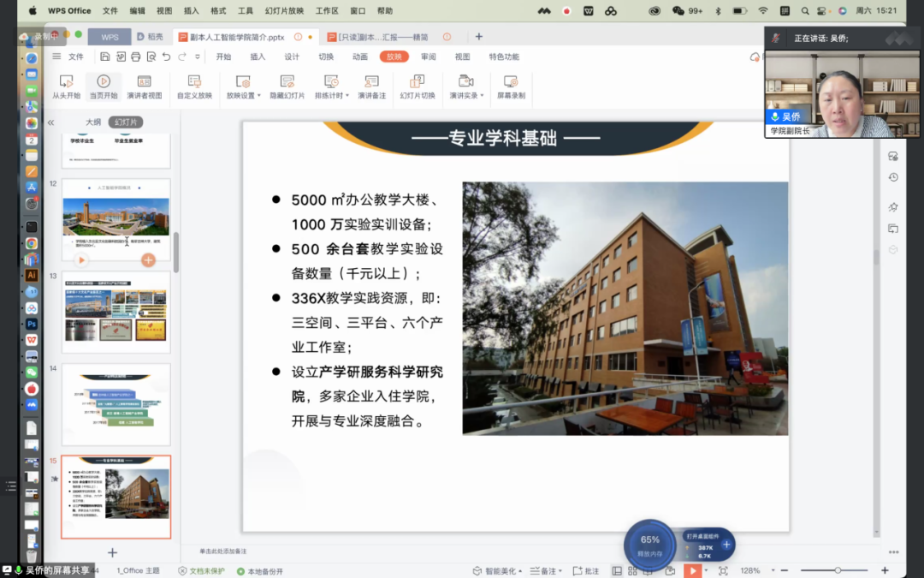
Task: Switch to the 动画 ribbon tab
Action: click(x=360, y=57)
